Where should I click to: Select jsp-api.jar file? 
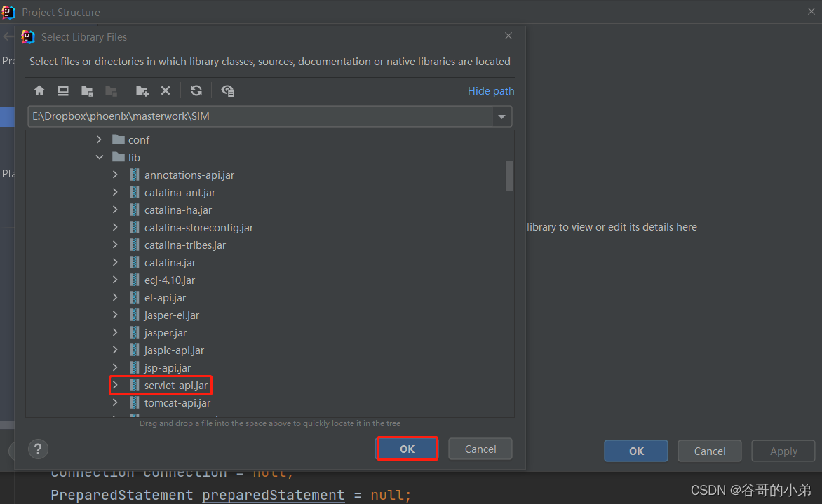coord(167,368)
